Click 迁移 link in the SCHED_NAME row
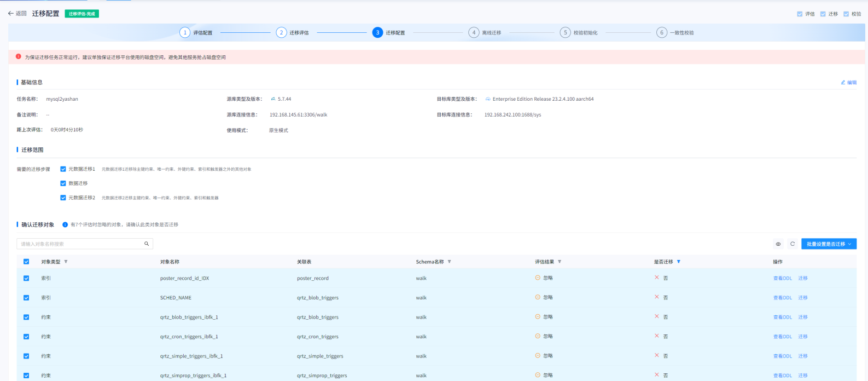The width and height of the screenshot is (868, 381). [803, 298]
